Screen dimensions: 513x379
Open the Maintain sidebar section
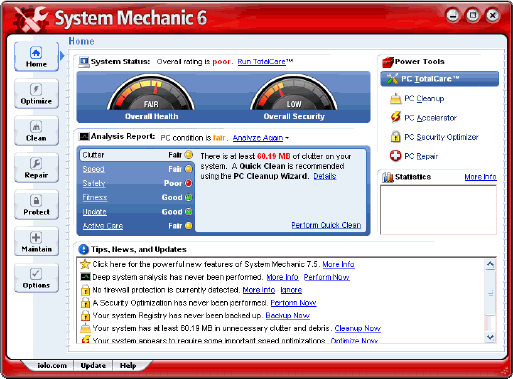(36, 242)
